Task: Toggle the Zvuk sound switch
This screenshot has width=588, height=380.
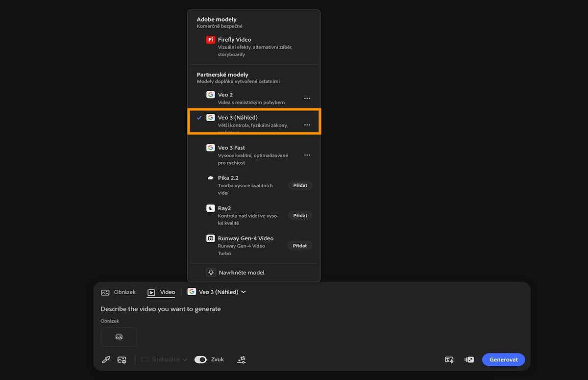Action: 200,359
